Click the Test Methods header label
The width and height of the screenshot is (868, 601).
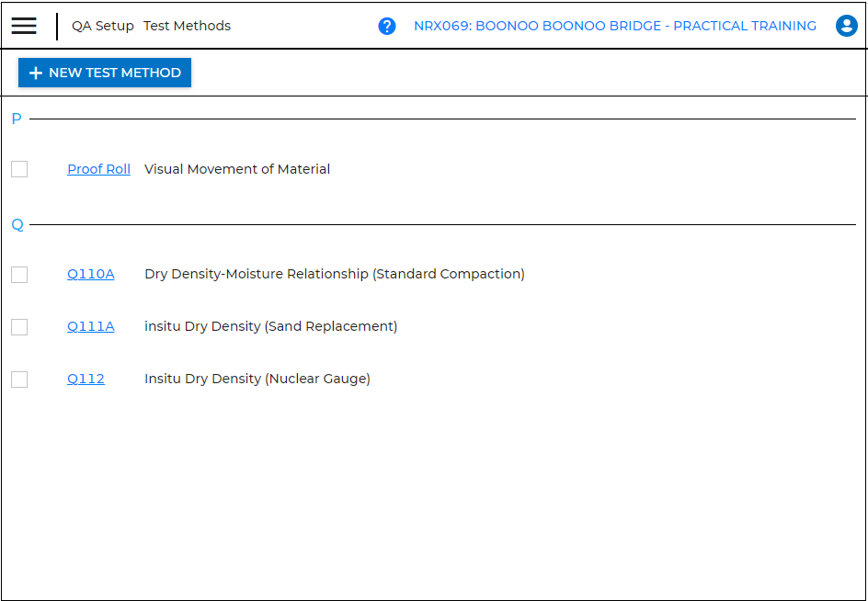pyautogui.click(x=187, y=26)
